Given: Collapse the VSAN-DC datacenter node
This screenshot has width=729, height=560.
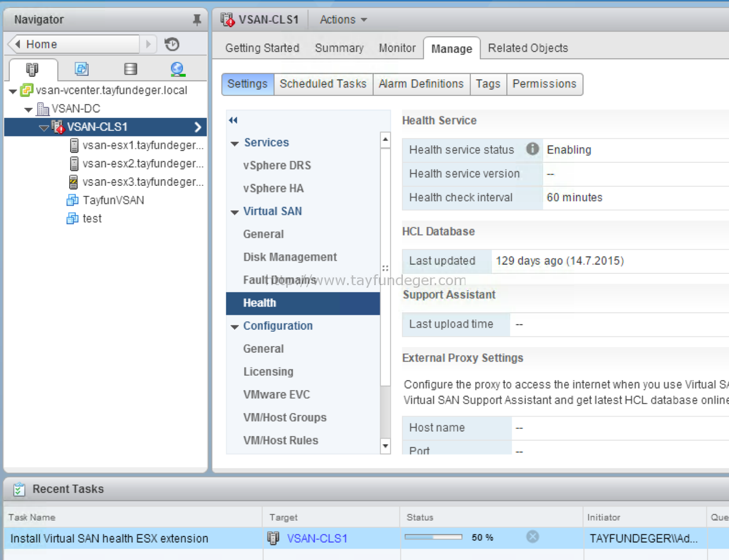Looking at the screenshot, I should click(x=29, y=110).
